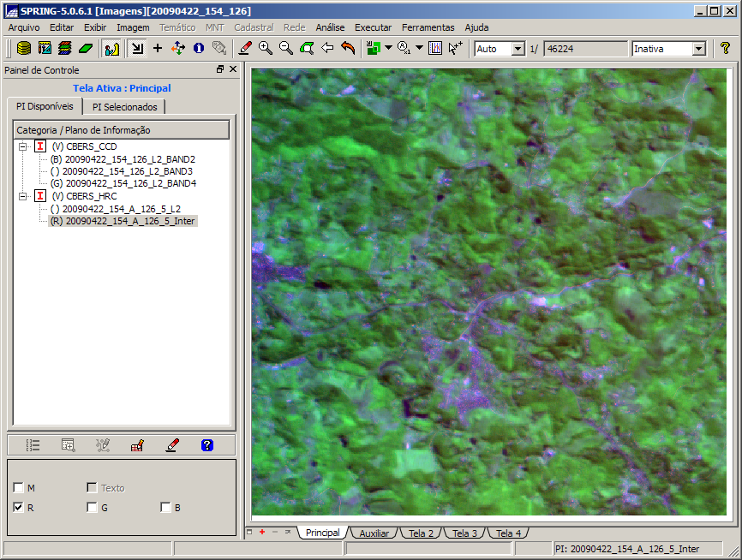Click the zoom out magnifier tool
742x560 pixels.
(x=286, y=49)
